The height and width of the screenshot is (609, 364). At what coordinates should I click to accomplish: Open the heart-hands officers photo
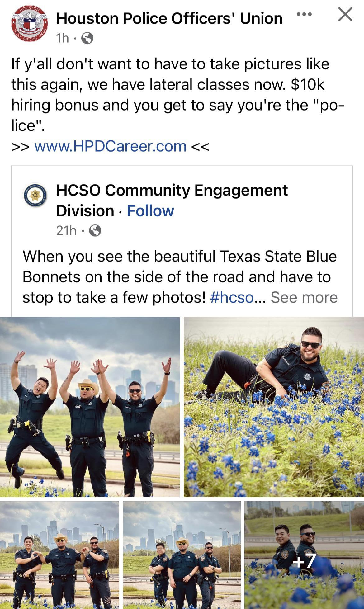click(59, 555)
